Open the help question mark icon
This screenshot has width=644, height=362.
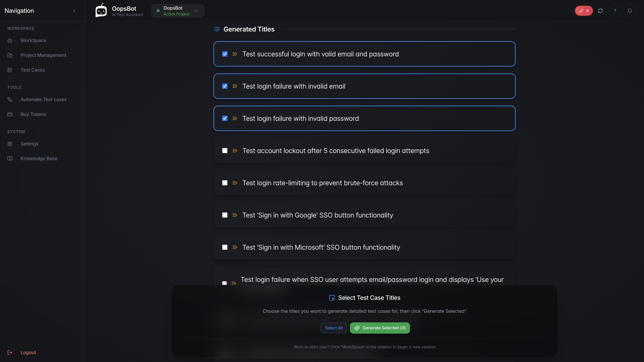click(x=615, y=11)
